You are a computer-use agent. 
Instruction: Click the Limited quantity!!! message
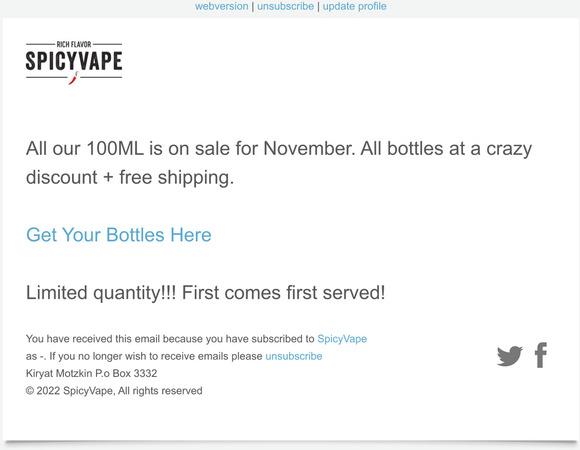tap(206, 292)
